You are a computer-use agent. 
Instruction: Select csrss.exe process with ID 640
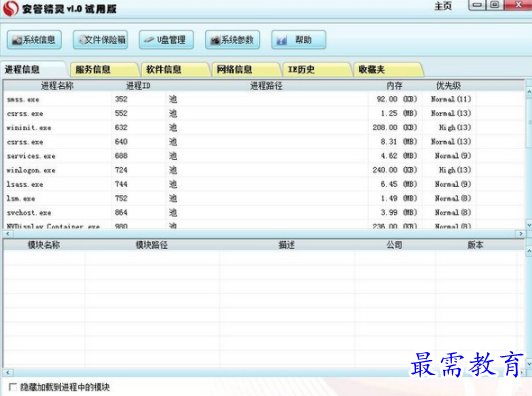click(264, 142)
